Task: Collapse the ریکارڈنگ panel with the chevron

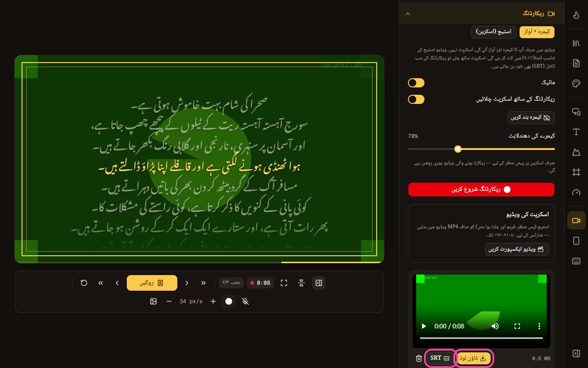Action: coord(408,14)
